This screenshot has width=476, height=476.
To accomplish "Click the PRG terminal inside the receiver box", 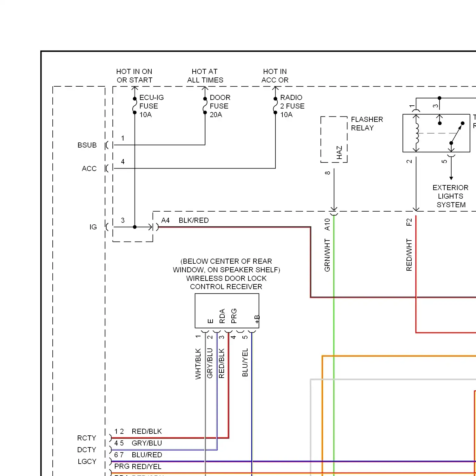I will pyautogui.click(x=234, y=316).
